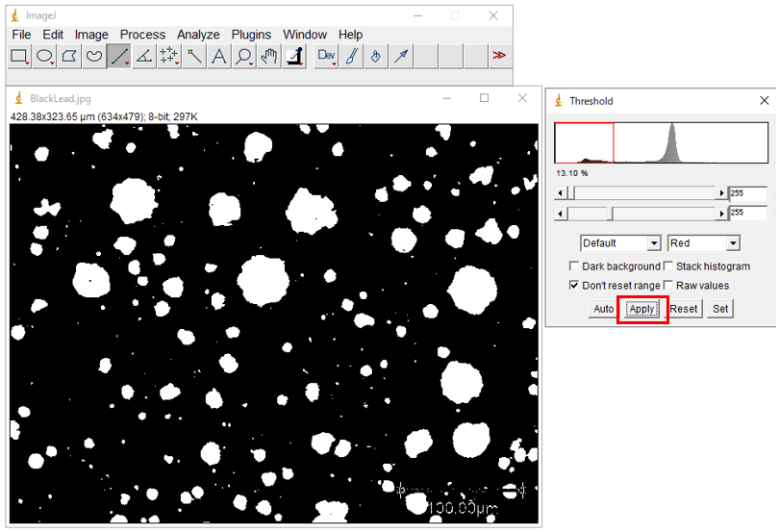Choose the Magnifying glass tool
The width and height of the screenshot is (779, 532).
tap(244, 57)
